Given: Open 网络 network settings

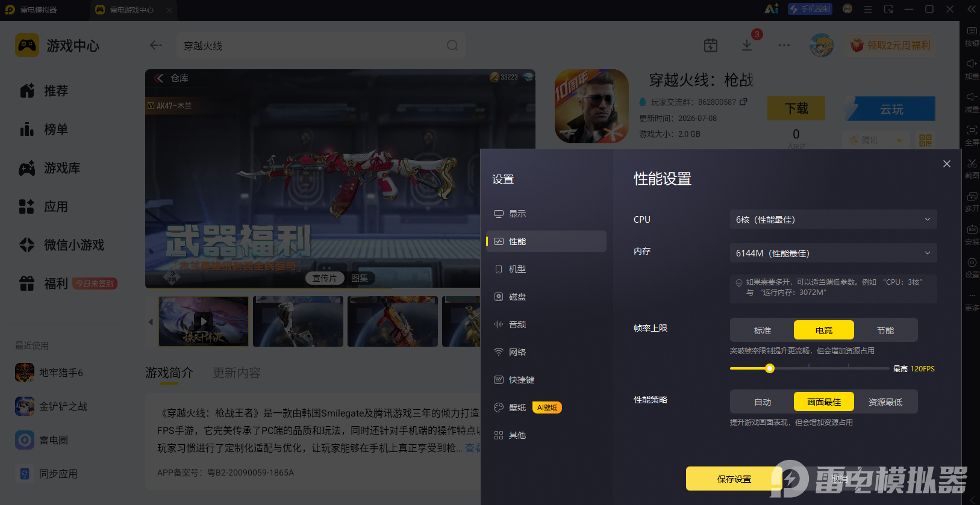Looking at the screenshot, I should (x=546, y=352).
